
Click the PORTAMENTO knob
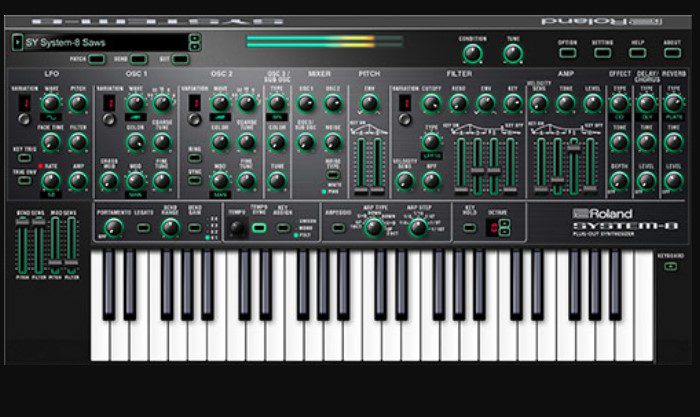113,228
